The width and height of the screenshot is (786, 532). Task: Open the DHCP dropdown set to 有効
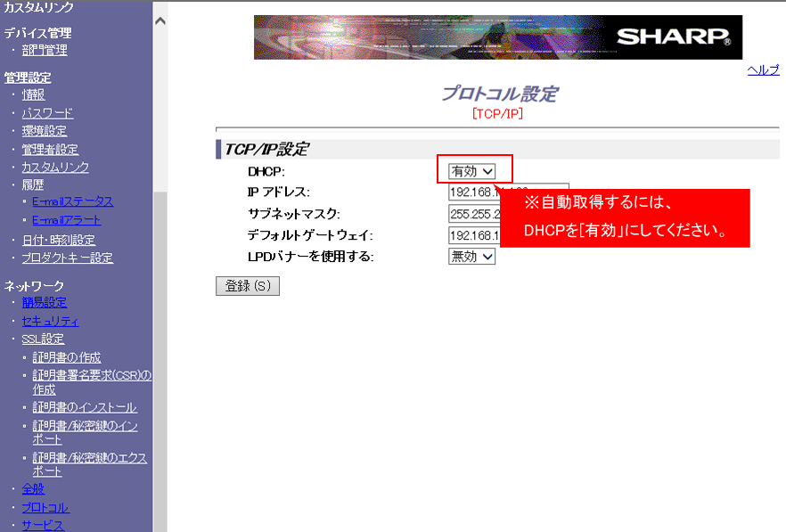pos(471,171)
